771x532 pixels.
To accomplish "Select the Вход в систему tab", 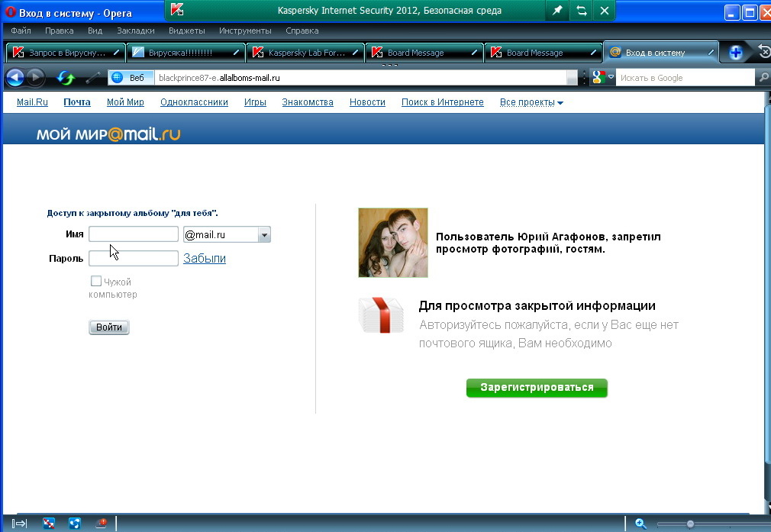I will click(x=660, y=53).
